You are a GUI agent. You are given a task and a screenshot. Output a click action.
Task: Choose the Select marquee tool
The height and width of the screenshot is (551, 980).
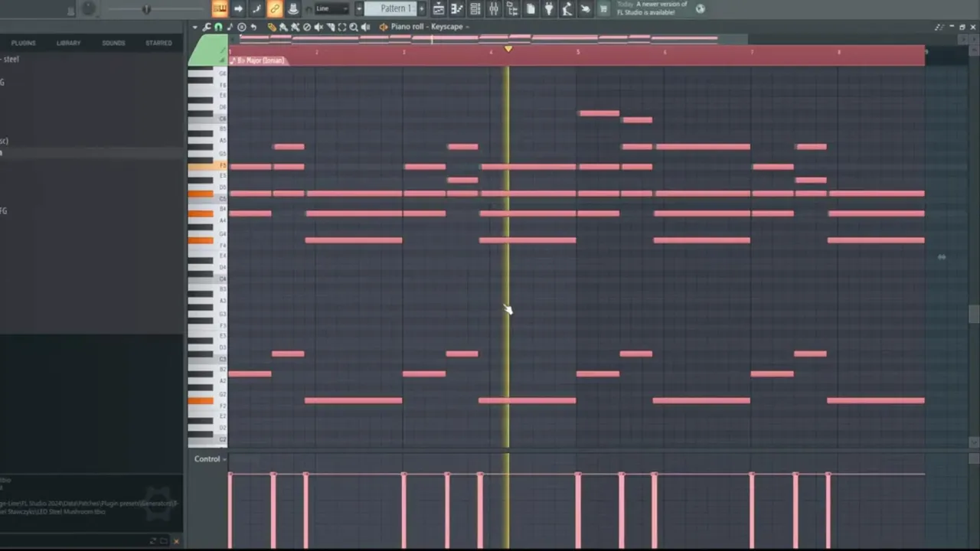(342, 27)
